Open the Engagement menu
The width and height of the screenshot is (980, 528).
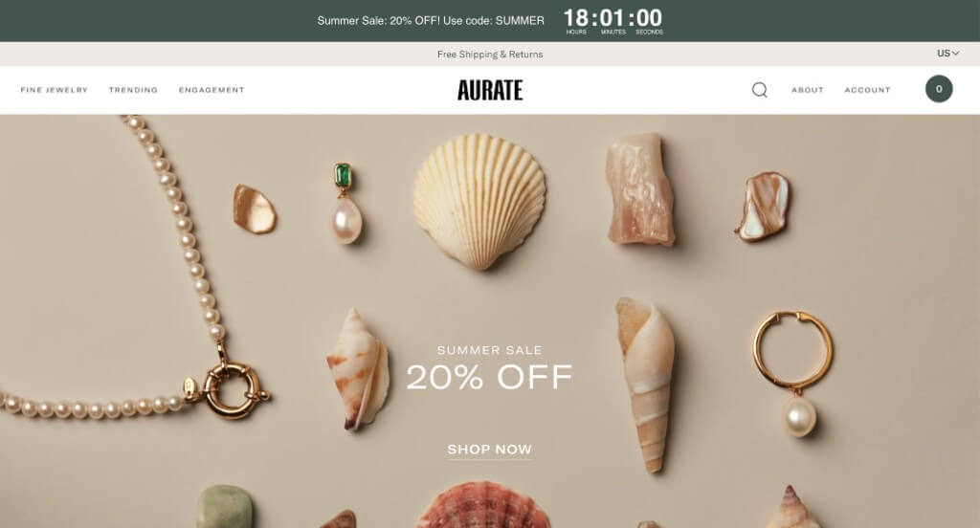coord(212,90)
